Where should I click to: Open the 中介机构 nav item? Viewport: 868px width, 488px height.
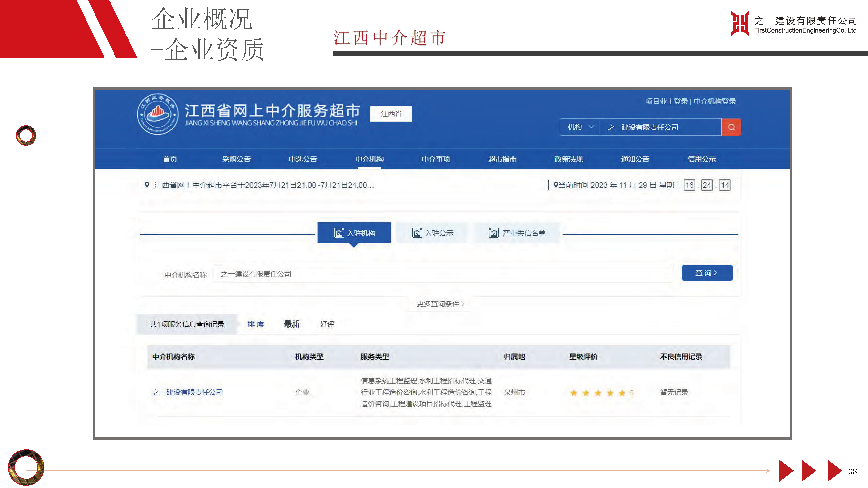pos(369,159)
